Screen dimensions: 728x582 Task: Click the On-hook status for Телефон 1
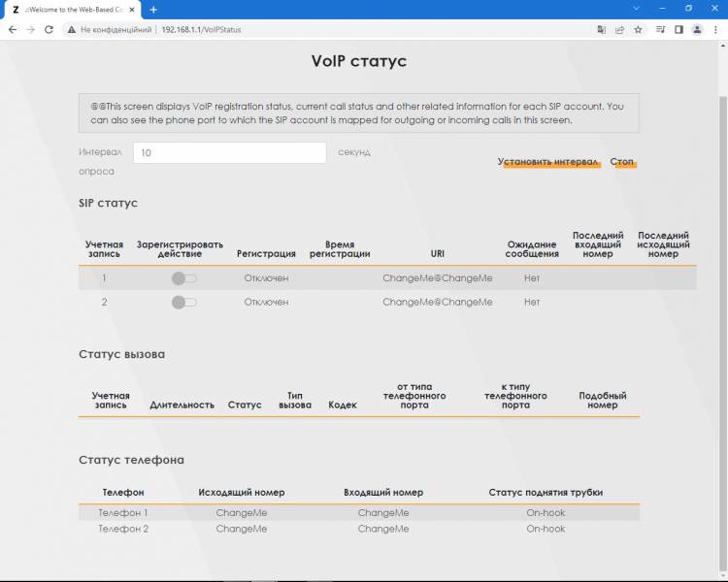tap(546, 513)
